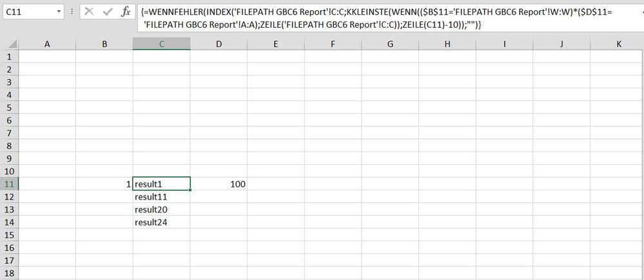Select row 18 header
644x280 pixels.
coord(9,273)
